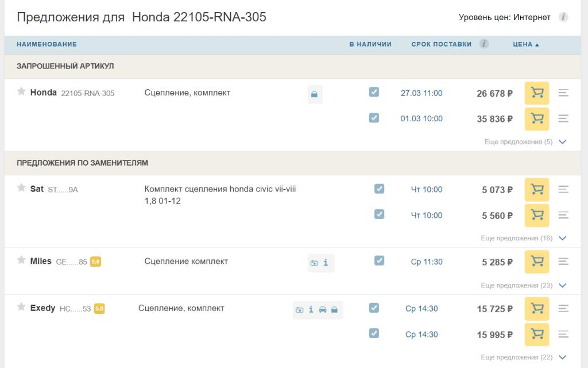Open the options menu for the 5 285 ₽ offer
Screen dimensions: 588x368
coord(563,262)
